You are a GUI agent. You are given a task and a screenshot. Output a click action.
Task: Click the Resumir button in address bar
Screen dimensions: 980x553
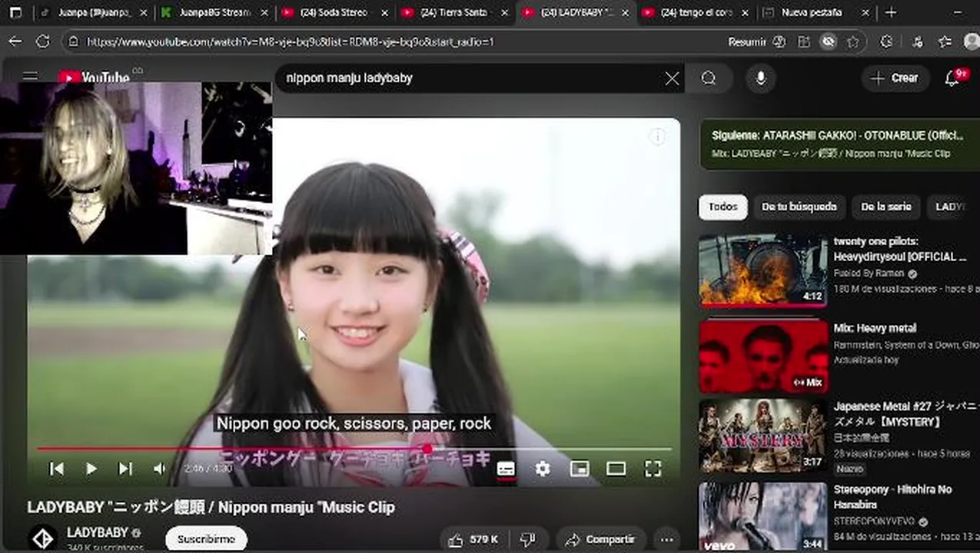(757, 42)
